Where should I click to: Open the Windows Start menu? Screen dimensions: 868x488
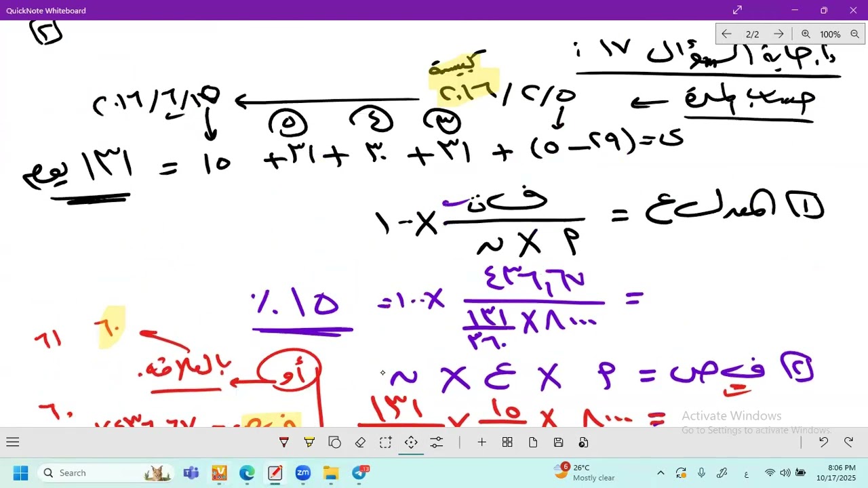(x=20, y=472)
